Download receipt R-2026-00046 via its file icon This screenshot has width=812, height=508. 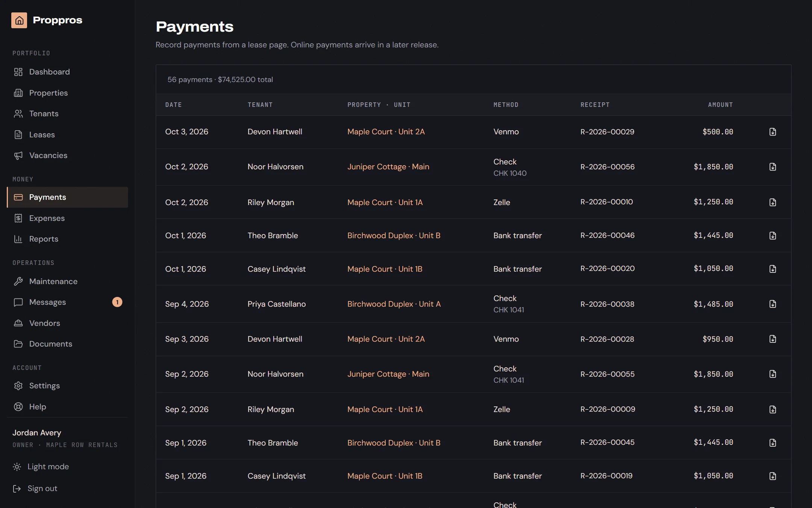pos(773,236)
